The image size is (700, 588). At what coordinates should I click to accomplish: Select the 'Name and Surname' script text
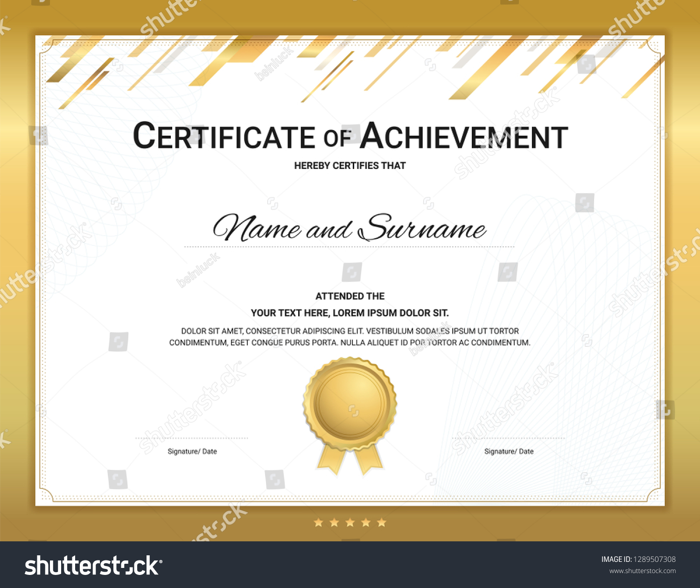point(349,228)
